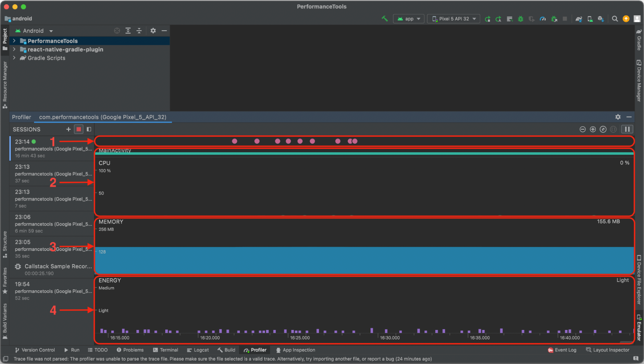Click Apply Changes and Restart Activity icon
Screen dimensions: 644x364
tap(498, 19)
